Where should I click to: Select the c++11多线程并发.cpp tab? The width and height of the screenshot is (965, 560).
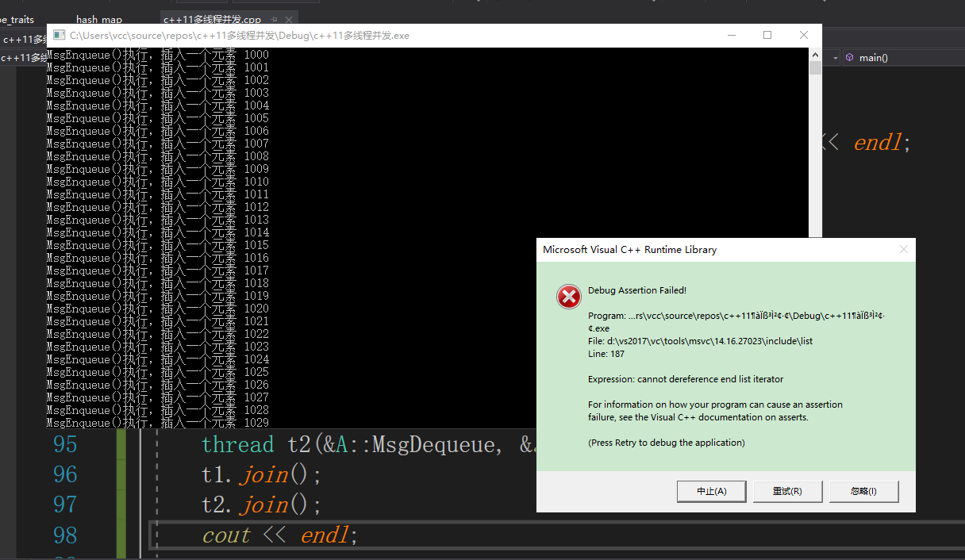(x=212, y=19)
